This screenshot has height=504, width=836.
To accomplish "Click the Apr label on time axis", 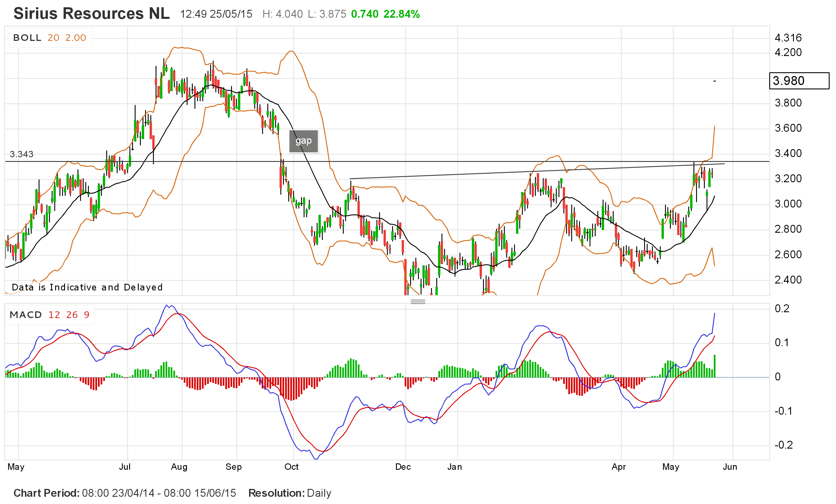I will (619, 467).
